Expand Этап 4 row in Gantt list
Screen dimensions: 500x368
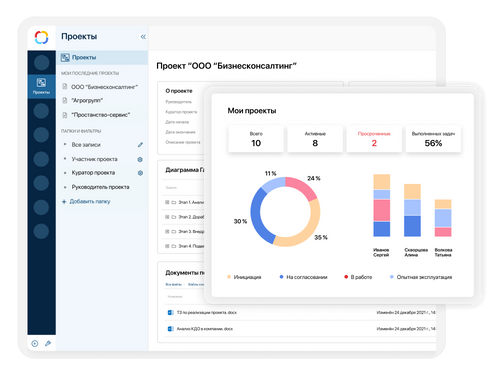[167, 246]
